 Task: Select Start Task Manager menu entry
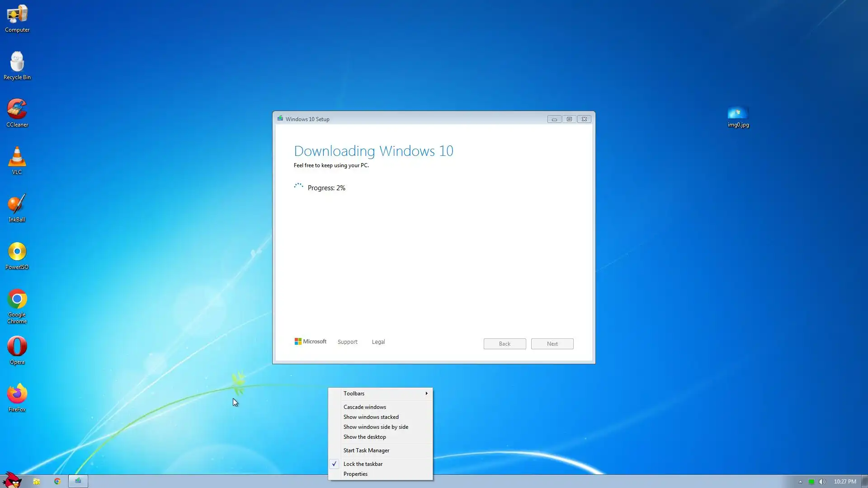pos(366,450)
